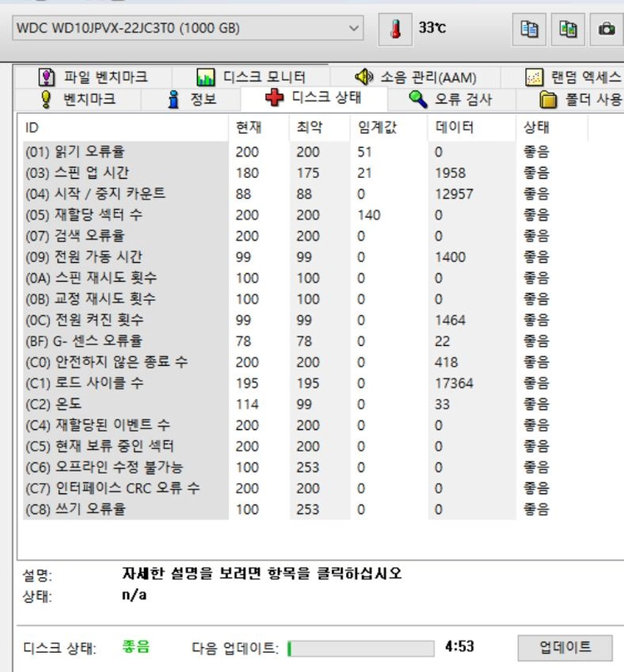Click the 다음 업데이트 progress bar
Viewport: 624px width, 672px height.
click(360, 649)
